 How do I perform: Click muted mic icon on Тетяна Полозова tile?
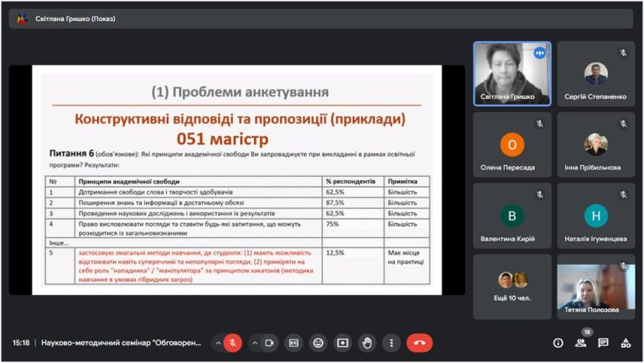[x=624, y=266]
